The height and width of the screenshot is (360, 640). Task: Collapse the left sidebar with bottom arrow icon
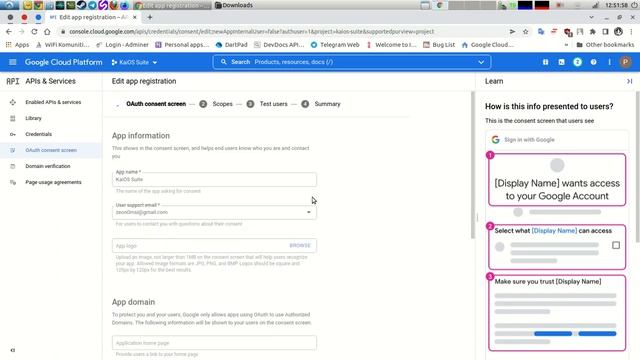(x=13, y=350)
